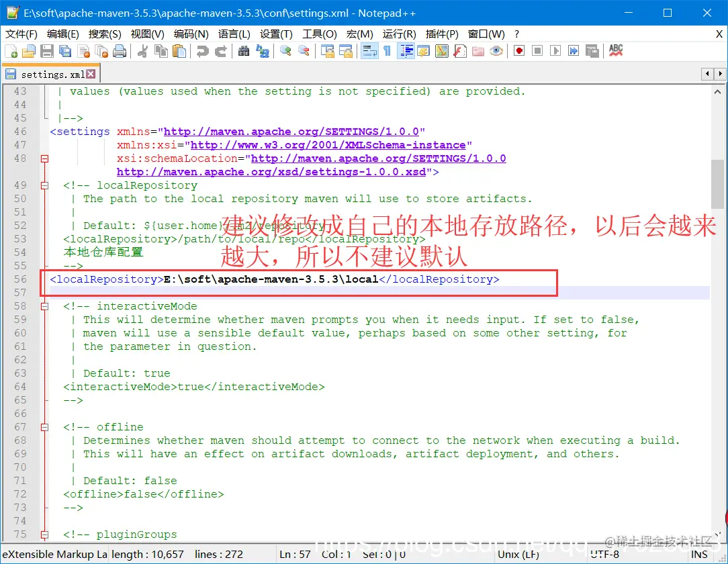Collapse the pluginGroups comment fold at line 75
This screenshot has width=728, height=564.
44,534
